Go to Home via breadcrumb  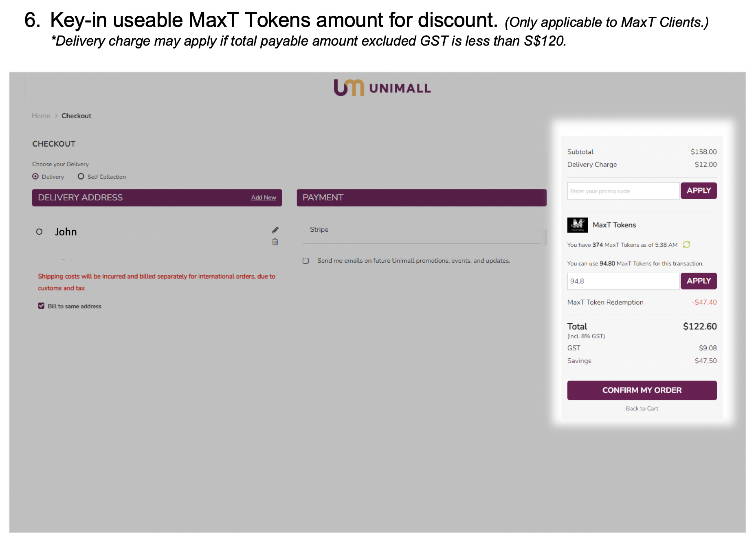tap(41, 116)
